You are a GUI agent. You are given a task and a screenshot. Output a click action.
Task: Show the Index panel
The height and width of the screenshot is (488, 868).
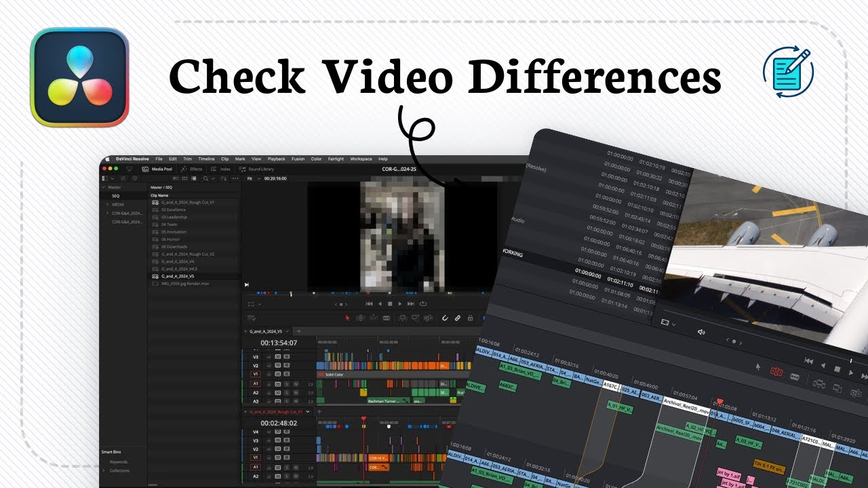[x=220, y=169]
